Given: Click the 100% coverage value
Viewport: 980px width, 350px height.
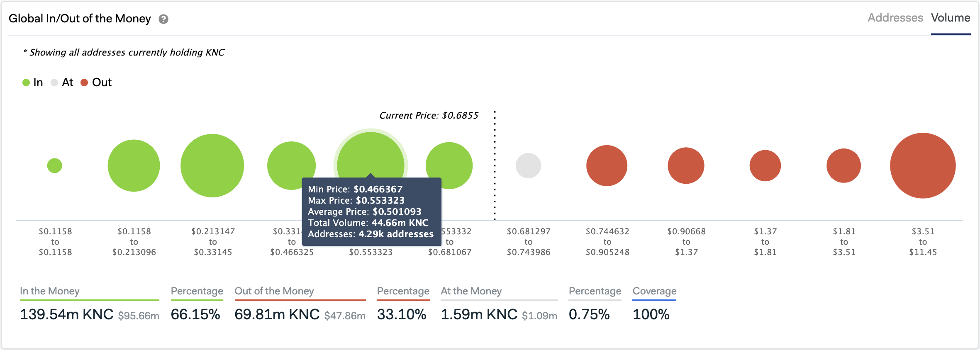Looking at the screenshot, I should click(651, 314).
